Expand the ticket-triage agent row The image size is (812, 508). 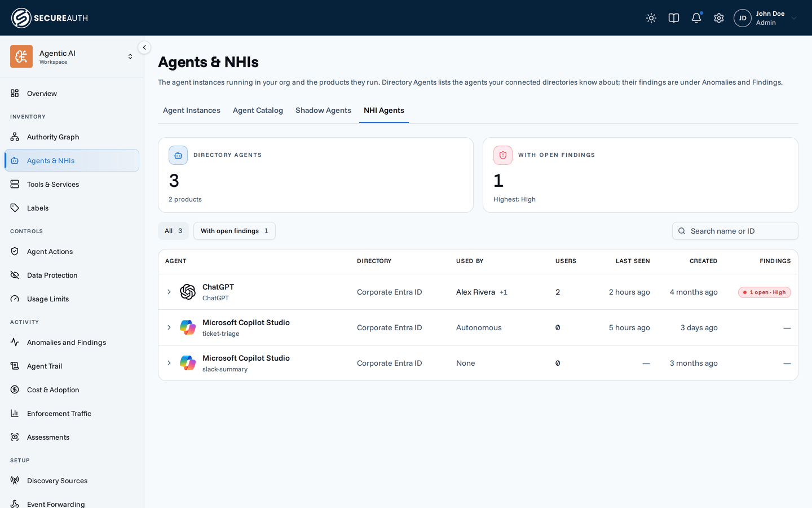tap(169, 327)
